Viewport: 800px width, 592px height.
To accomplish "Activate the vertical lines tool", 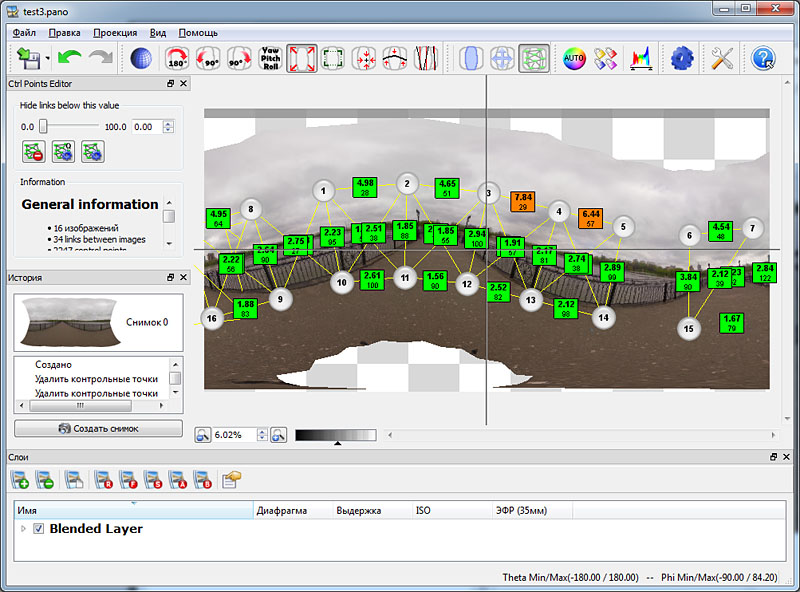I will (x=426, y=58).
